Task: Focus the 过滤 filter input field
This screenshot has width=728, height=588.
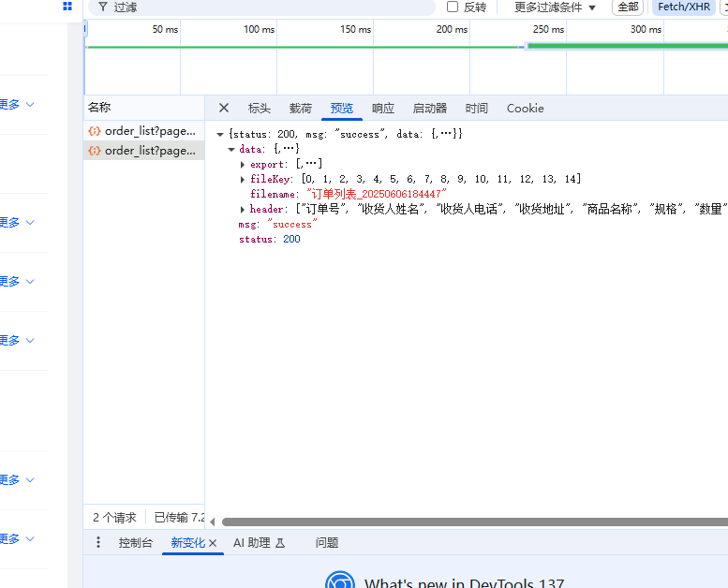Action: coord(261,7)
